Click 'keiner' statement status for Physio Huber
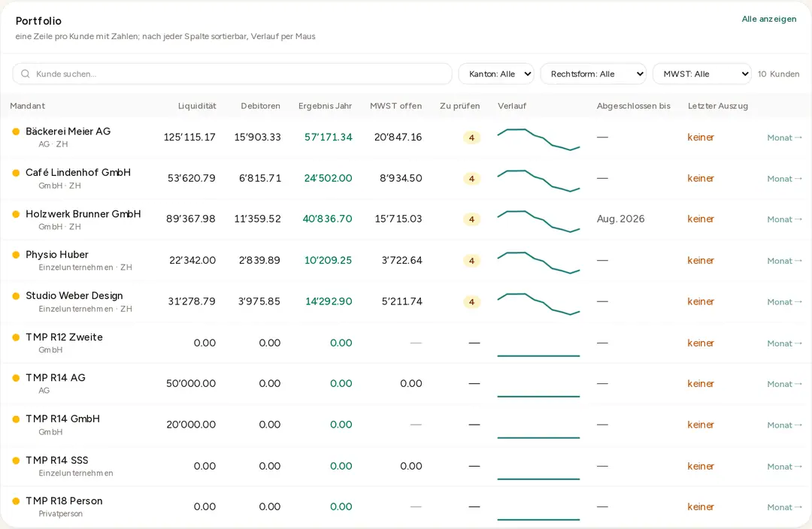This screenshot has width=812, height=529. (x=701, y=260)
